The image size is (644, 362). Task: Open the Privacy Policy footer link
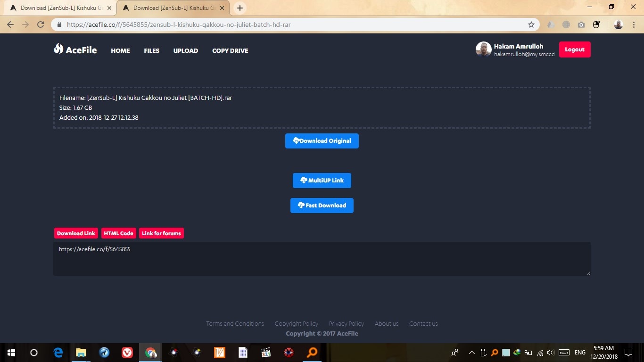pyautogui.click(x=346, y=324)
